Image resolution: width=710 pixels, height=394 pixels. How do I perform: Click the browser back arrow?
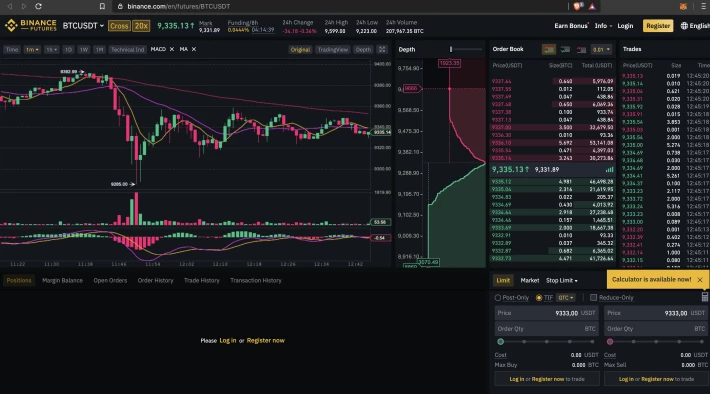[10, 6]
